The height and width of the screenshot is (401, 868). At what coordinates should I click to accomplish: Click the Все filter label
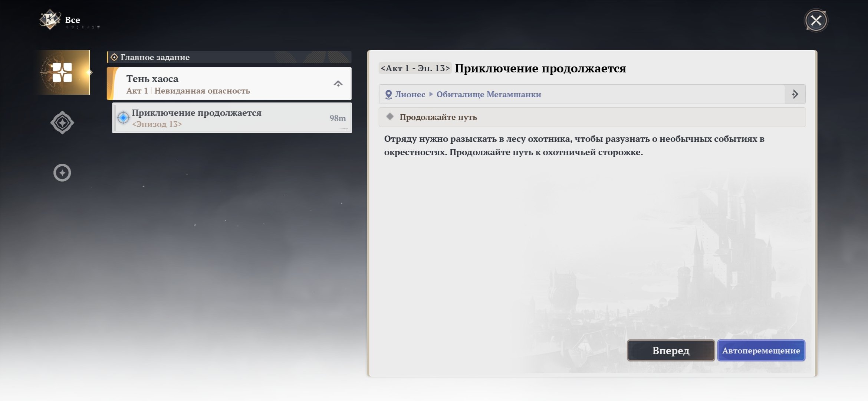click(72, 20)
